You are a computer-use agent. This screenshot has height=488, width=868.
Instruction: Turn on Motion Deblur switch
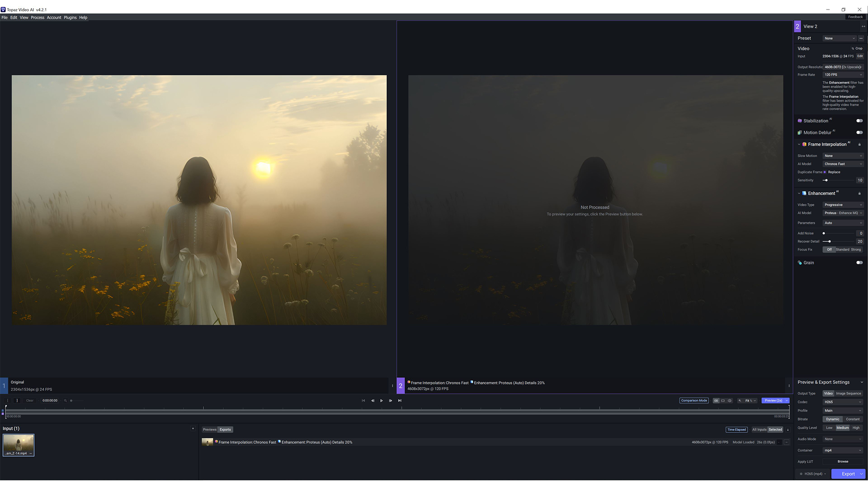click(859, 132)
